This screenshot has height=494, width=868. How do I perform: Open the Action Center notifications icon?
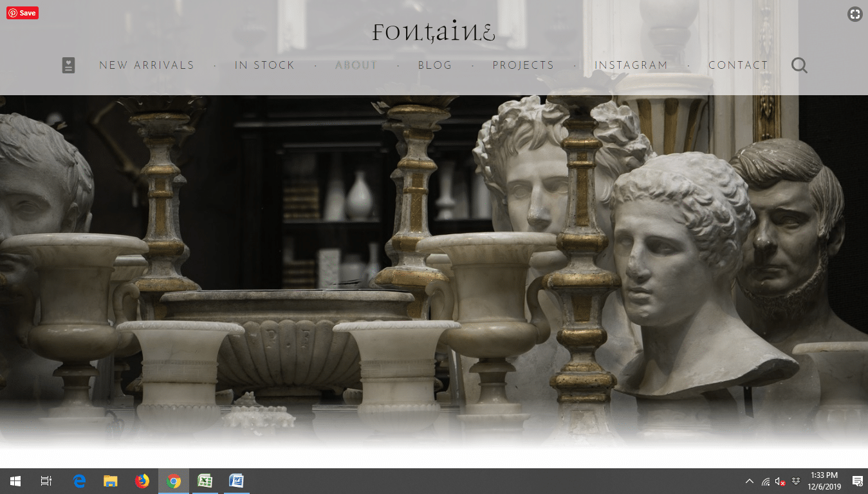click(857, 481)
